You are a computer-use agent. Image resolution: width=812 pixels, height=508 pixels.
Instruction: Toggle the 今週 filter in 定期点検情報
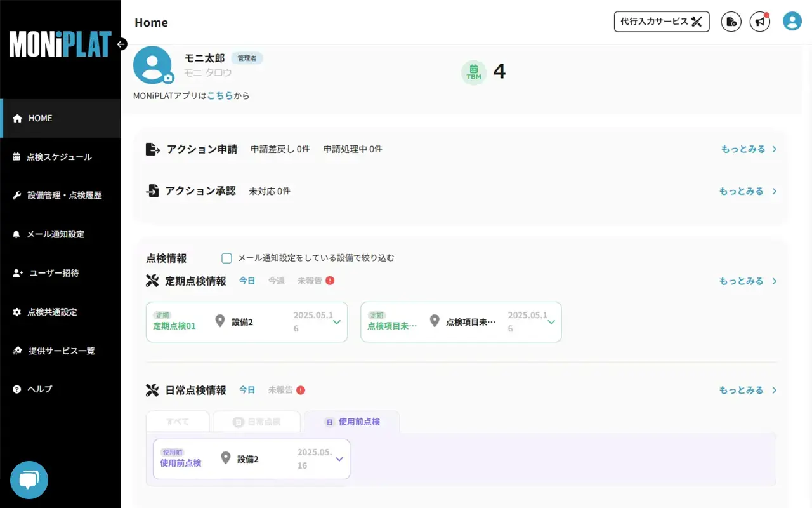coord(277,281)
